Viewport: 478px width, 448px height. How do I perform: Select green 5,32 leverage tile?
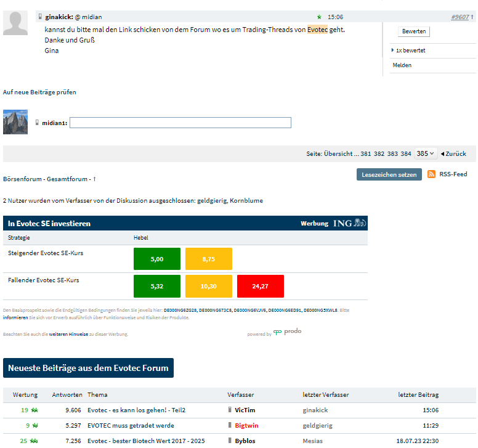[157, 286]
